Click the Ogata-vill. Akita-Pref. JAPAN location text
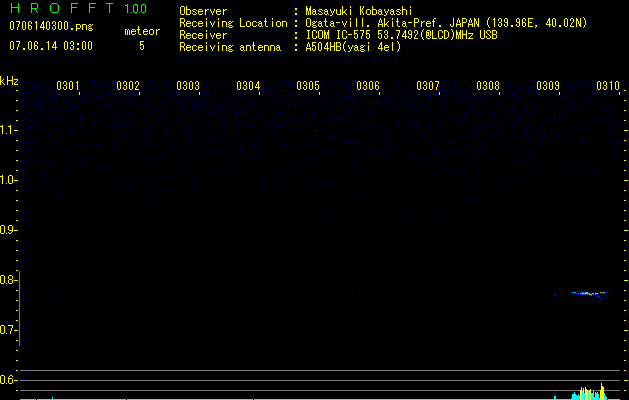The width and height of the screenshot is (629, 400). 446,23
